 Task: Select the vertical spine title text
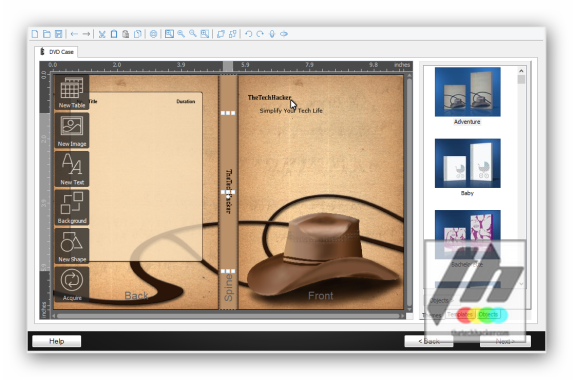pyautogui.click(x=228, y=191)
